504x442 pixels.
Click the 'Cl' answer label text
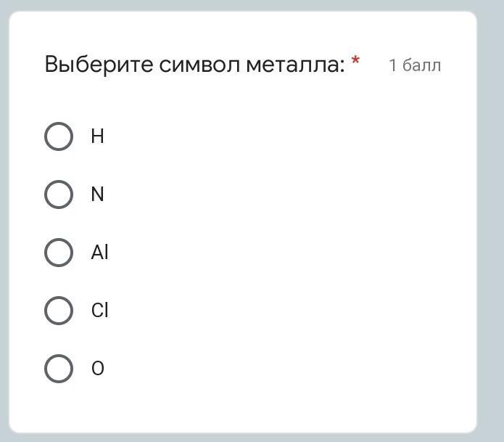[x=99, y=311]
